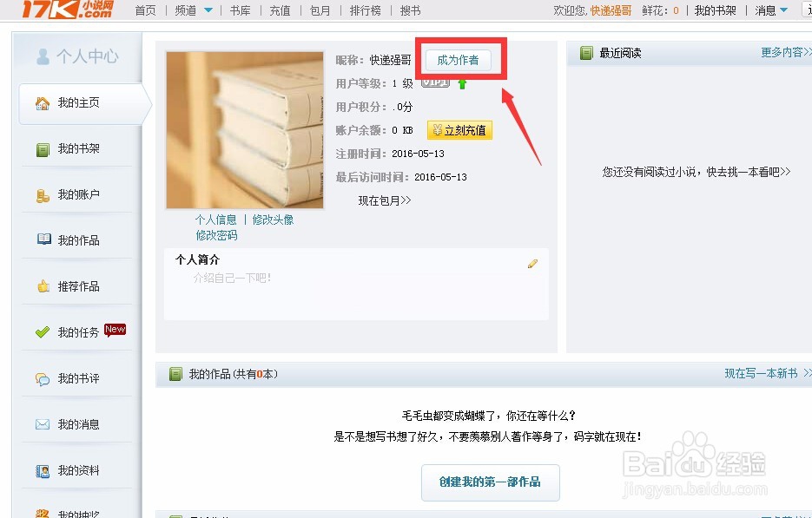Click the 成为作者 button
The height and width of the screenshot is (518, 812).
point(459,60)
